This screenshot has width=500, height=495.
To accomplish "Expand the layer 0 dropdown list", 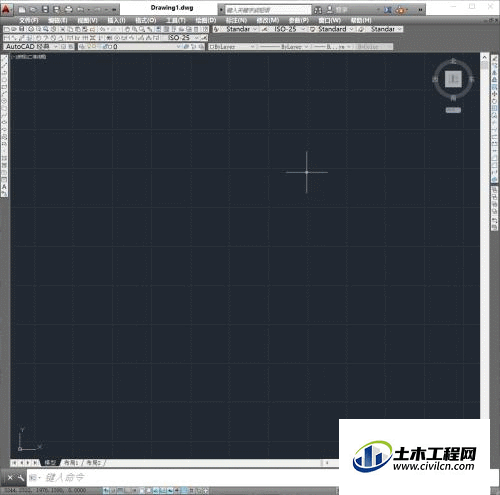I will pos(179,47).
